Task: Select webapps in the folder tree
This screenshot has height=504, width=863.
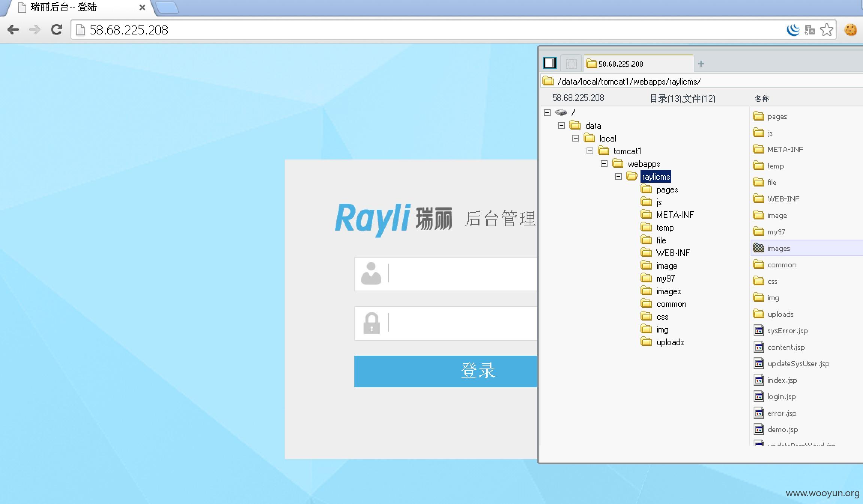Action: (x=644, y=164)
